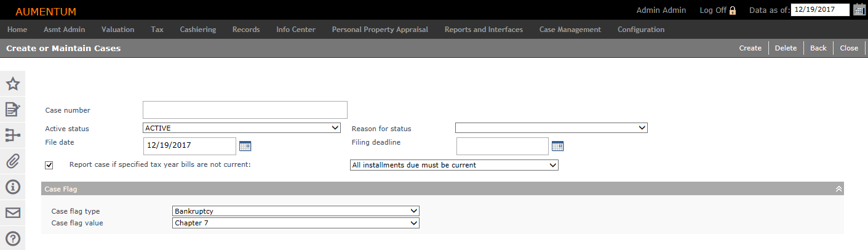This screenshot has height=250, width=868.
Task: Open the notes document sidebar icon
Action: (x=12, y=110)
